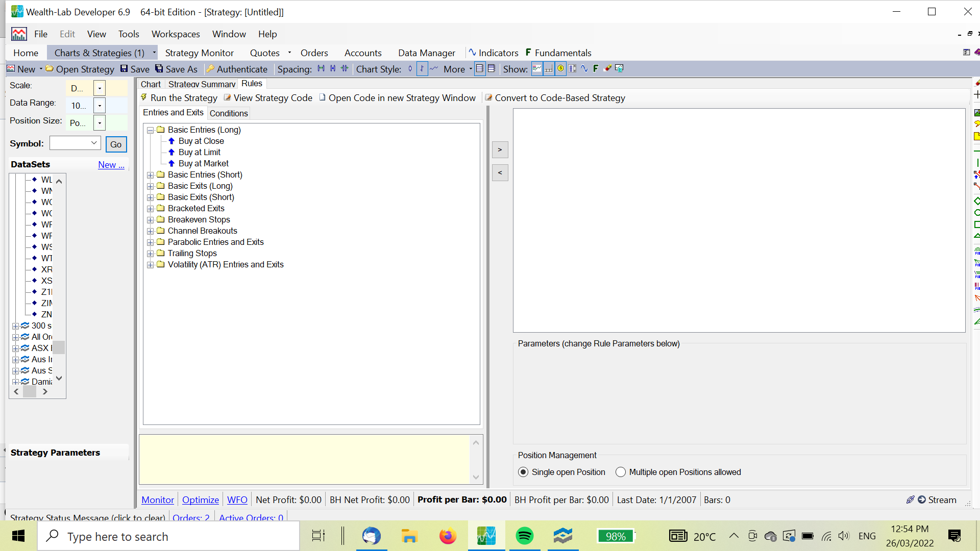Click the Windows search box

click(168, 536)
